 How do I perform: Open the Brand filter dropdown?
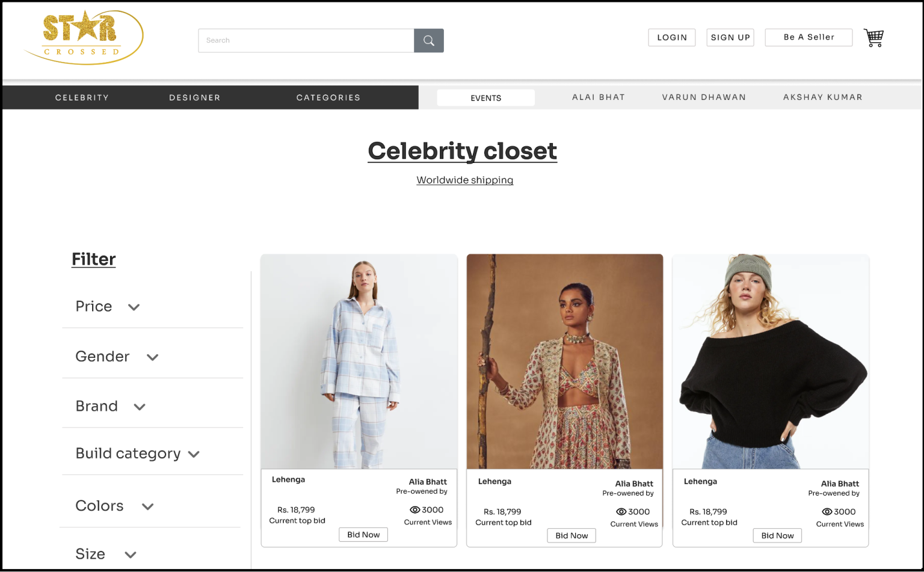[140, 407]
